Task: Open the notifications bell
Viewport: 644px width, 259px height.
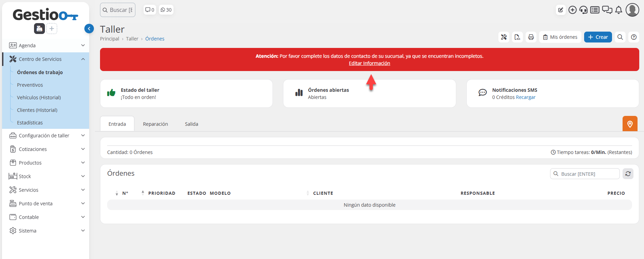Action: pyautogui.click(x=619, y=10)
